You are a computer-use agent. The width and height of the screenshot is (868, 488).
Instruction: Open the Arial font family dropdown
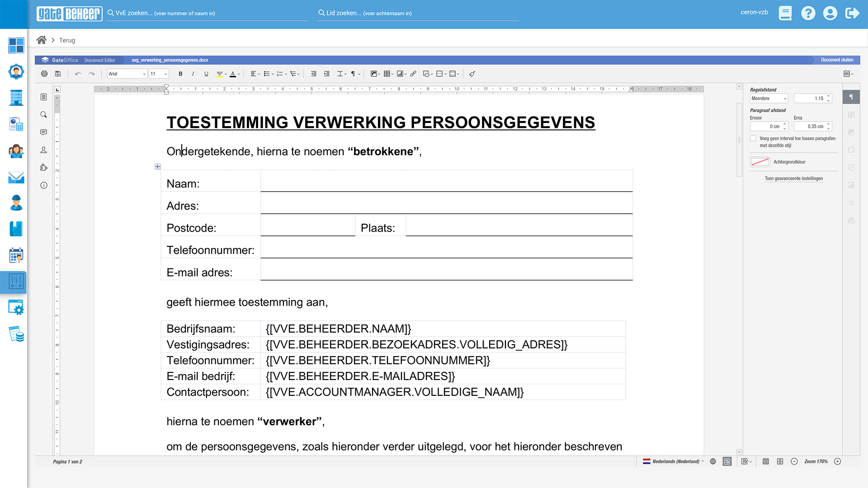pyautogui.click(x=127, y=74)
